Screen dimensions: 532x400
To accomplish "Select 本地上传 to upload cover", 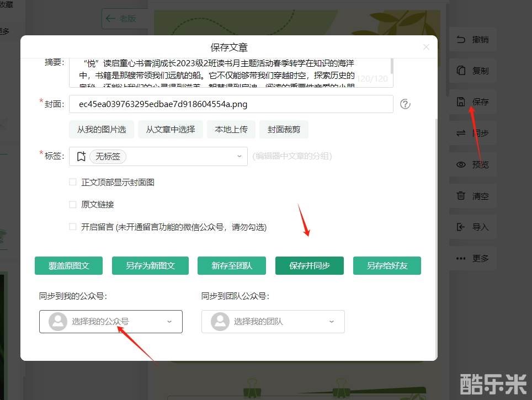I will [231, 130].
